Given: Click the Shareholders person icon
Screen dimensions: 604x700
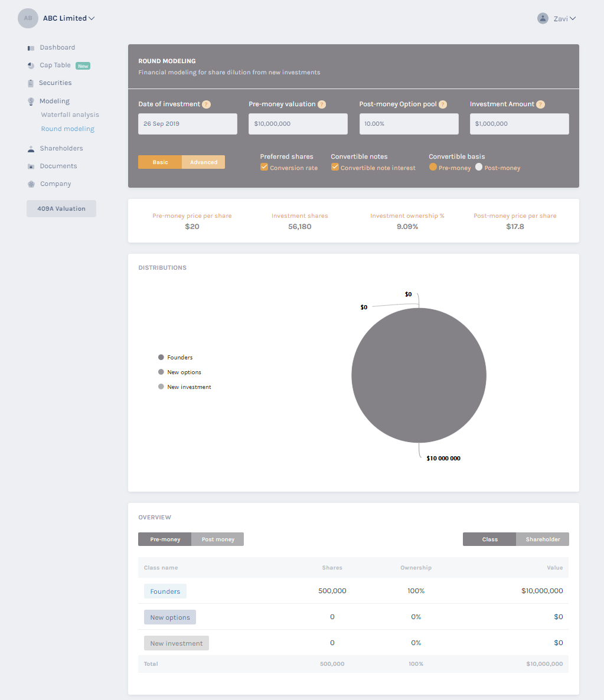Looking at the screenshot, I should (31, 149).
